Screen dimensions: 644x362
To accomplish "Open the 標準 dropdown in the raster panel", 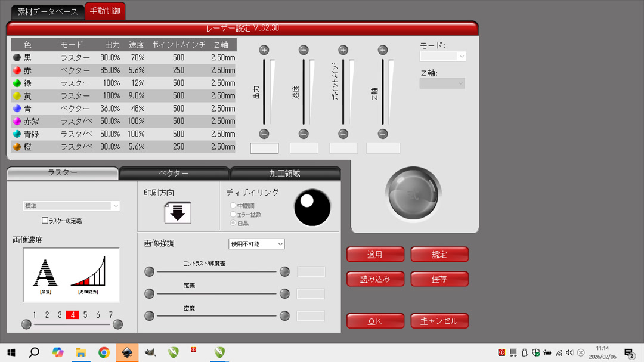I will 71,205.
